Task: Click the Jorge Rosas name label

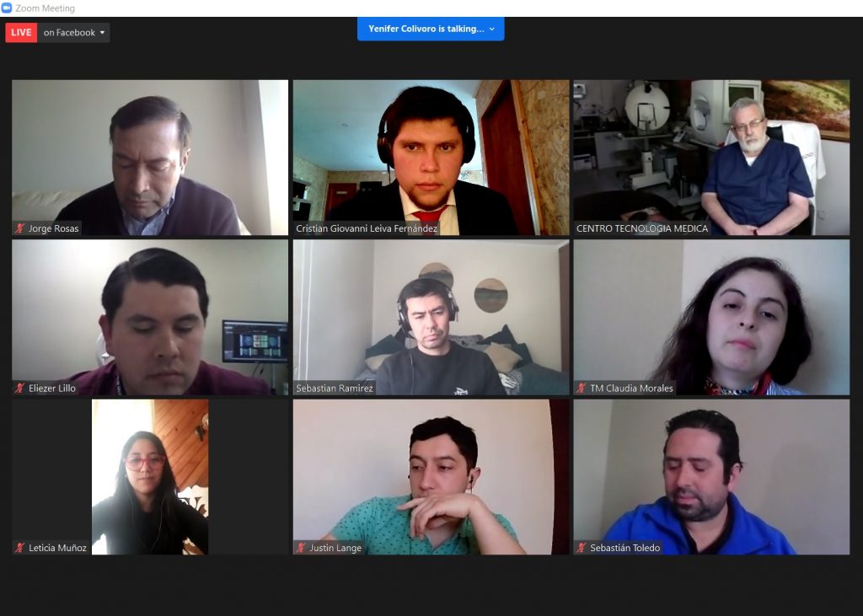Action: pyautogui.click(x=53, y=228)
